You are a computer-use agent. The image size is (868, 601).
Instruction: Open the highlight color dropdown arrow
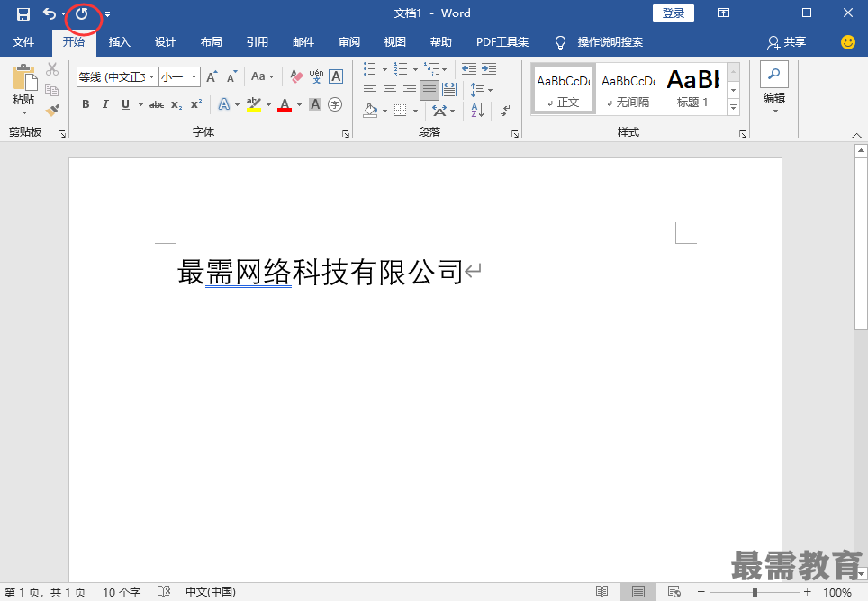(269, 104)
